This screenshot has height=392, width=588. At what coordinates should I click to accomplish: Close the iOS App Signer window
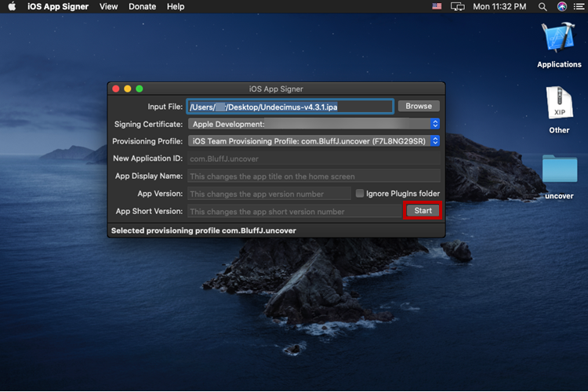point(116,89)
